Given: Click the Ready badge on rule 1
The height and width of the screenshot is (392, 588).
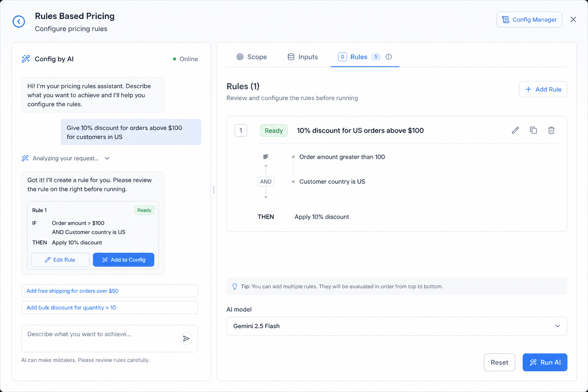Looking at the screenshot, I should coord(274,131).
